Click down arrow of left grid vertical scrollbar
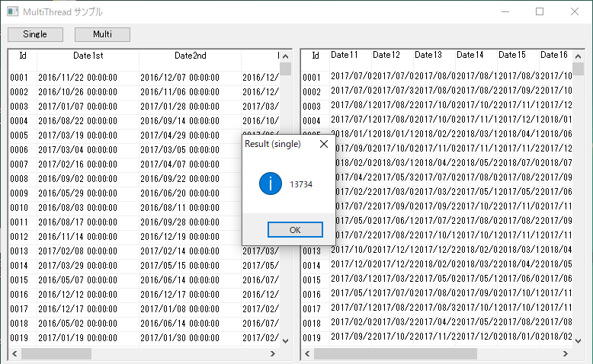Image resolution: width=593 pixels, height=364 pixels. click(x=286, y=341)
